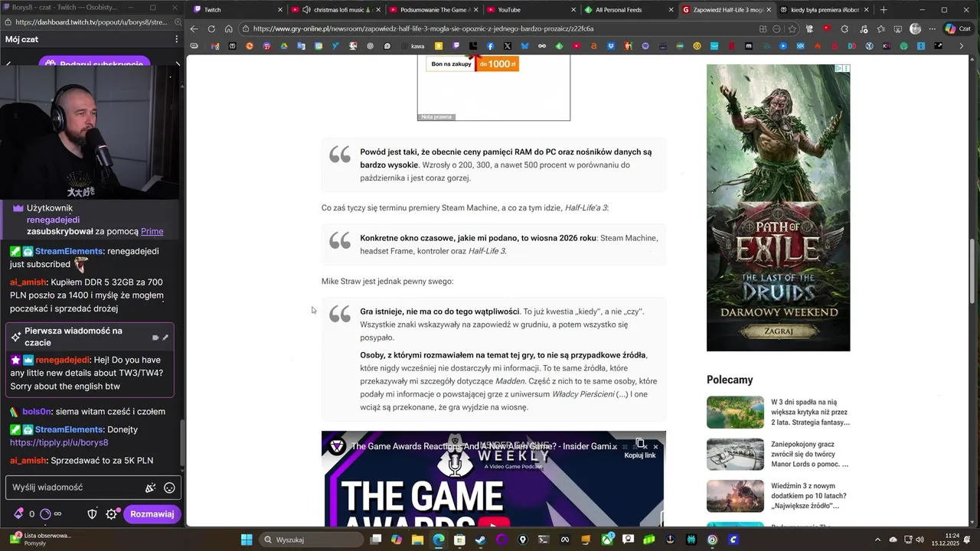Open the bits balance icon
This screenshot has width=980, height=551.
click(x=19, y=514)
